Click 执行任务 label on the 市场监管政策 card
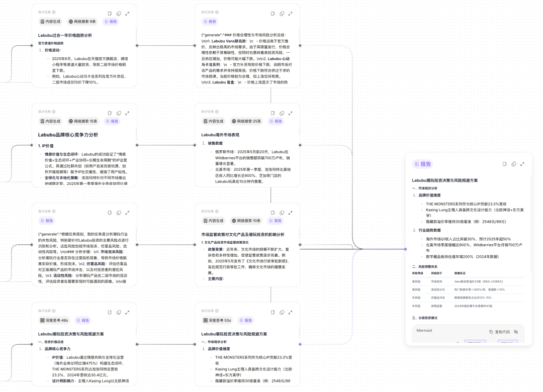 [x=208, y=211]
